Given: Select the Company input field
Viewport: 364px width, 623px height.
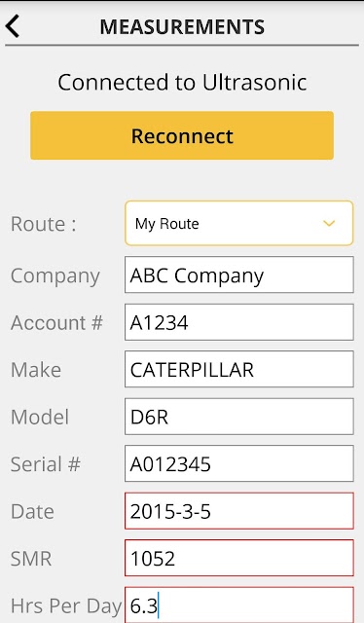Looking at the screenshot, I should [x=238, y=275].
